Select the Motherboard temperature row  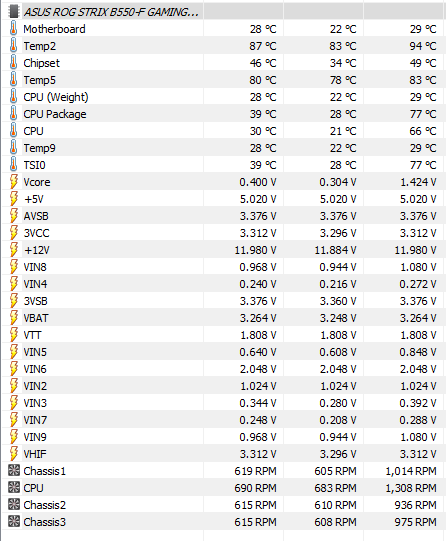pos(223,29)
